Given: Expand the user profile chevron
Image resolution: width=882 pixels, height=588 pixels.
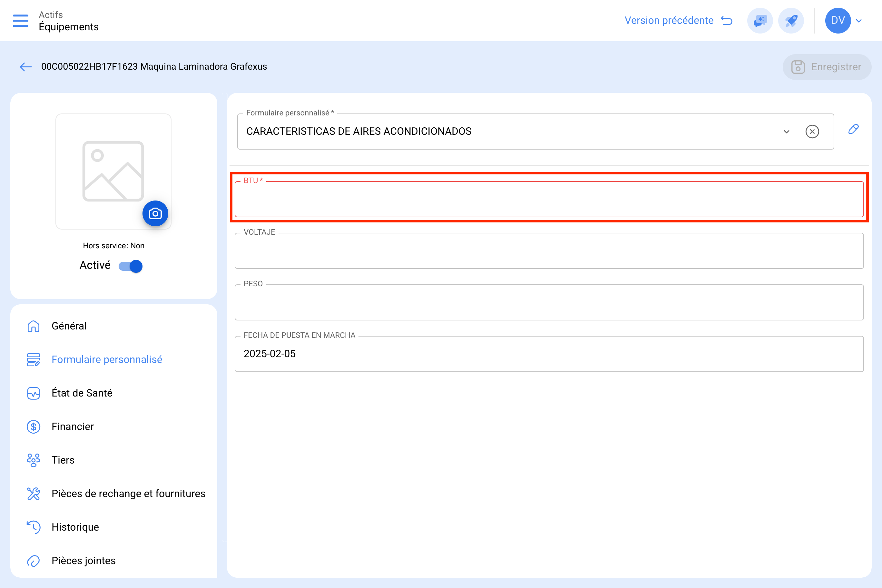Looking at the screenshot, I should coord(859,21).
